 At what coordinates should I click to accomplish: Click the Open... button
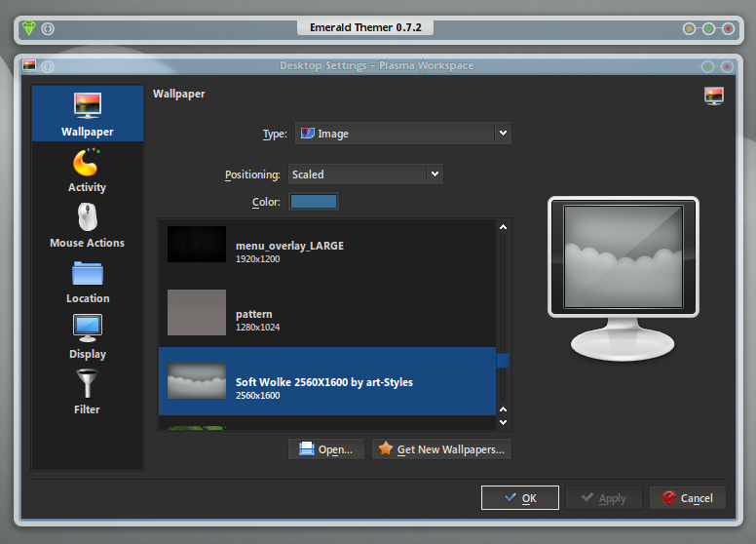(326, 449)
